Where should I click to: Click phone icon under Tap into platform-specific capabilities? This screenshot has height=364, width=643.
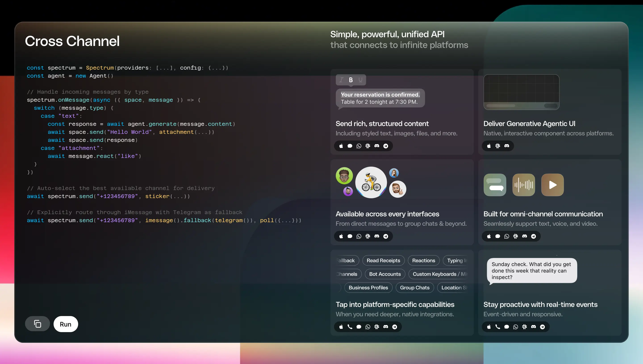[x=350, y=327]
